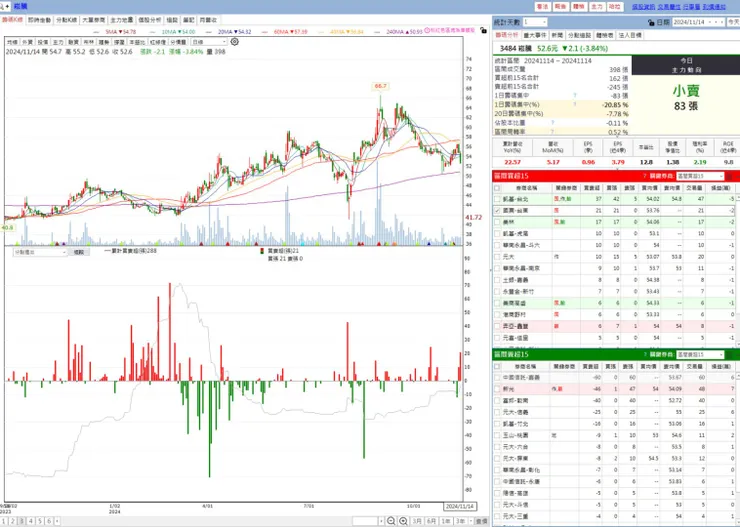
Task: Click first small icon right of red header dropdown
Action: click(x=729, y=176)
